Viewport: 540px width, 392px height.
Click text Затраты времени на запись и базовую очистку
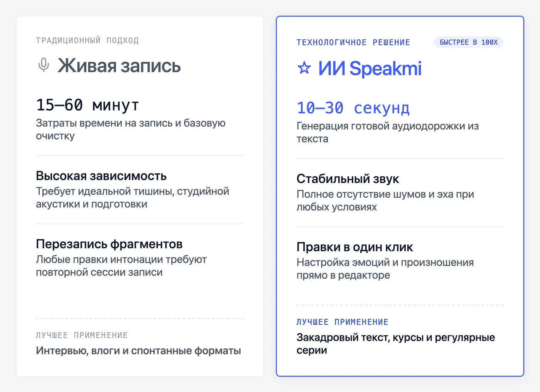131,130
